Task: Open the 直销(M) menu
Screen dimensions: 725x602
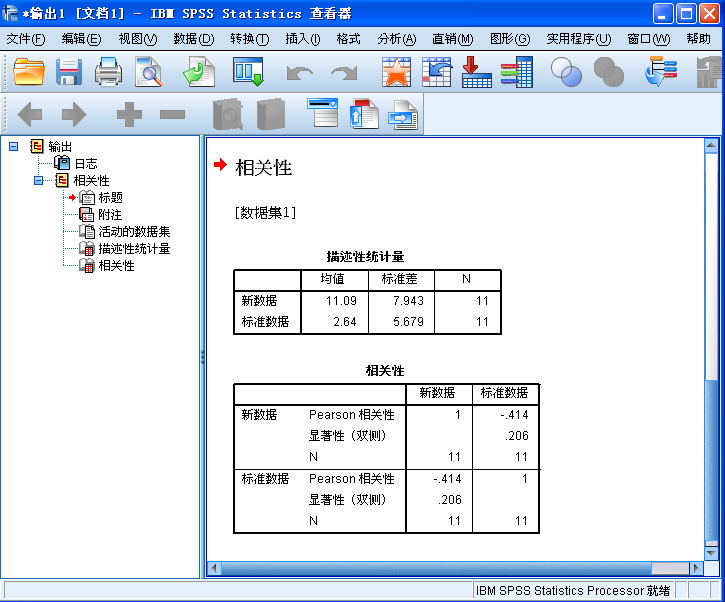Action: [453, 39]
